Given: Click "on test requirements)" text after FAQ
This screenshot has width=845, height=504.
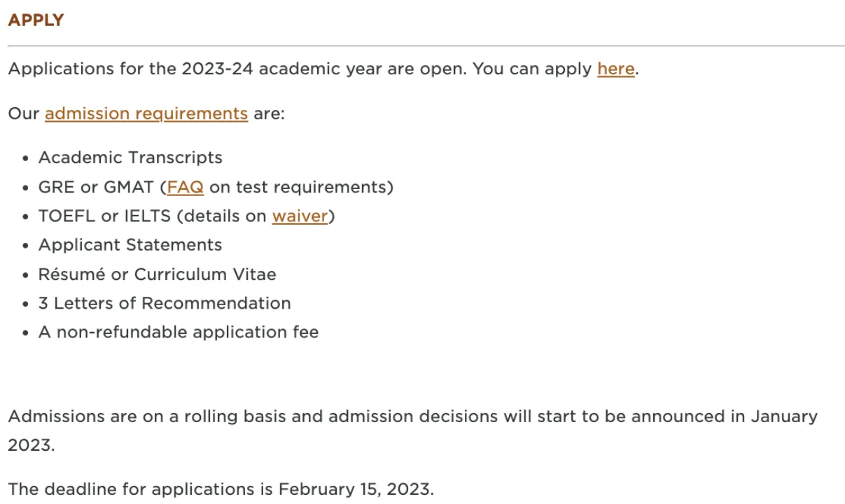Looking at the screenshot, I should tap(301, 188).
